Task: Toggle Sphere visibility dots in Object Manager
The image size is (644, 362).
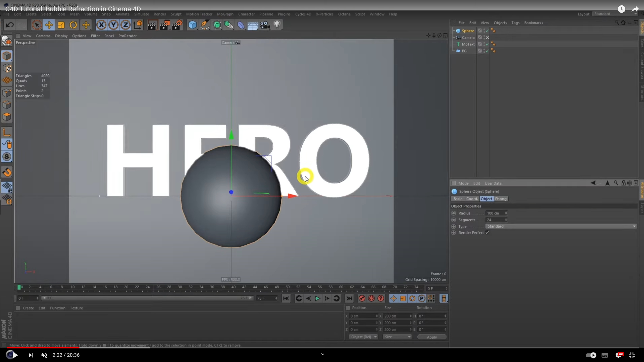Action: point(484,31)
